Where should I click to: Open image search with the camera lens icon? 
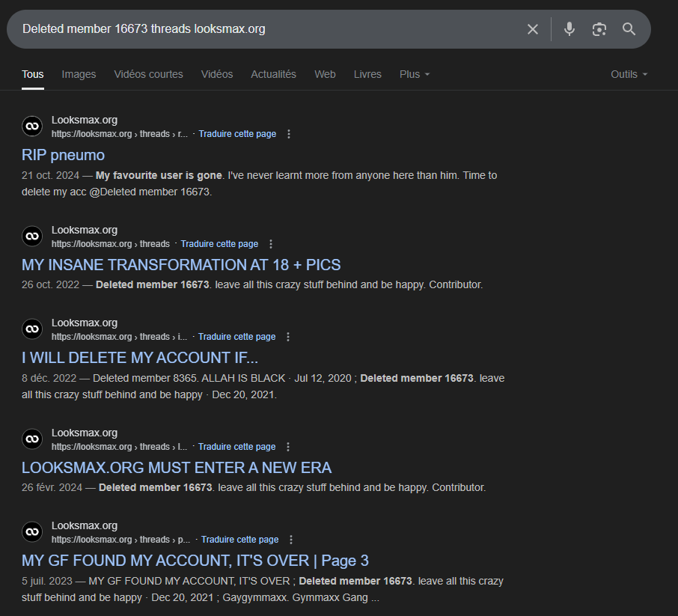(599, 29)
